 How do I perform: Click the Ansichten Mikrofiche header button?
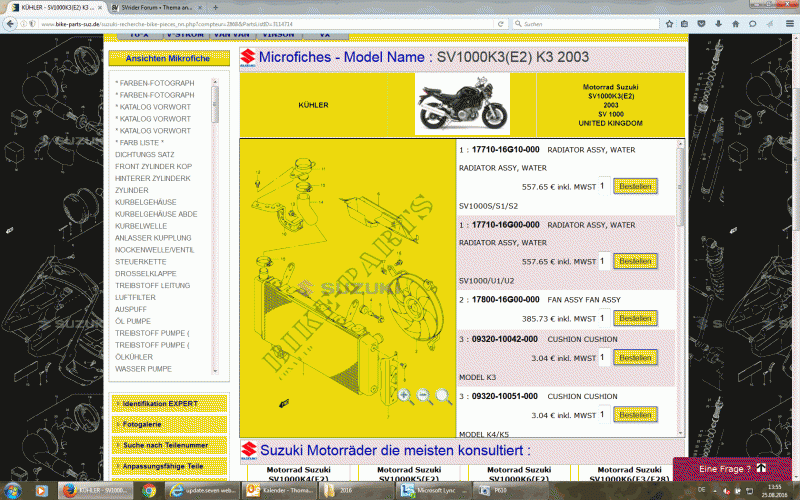pyautogui.click(x=169, y=59)
